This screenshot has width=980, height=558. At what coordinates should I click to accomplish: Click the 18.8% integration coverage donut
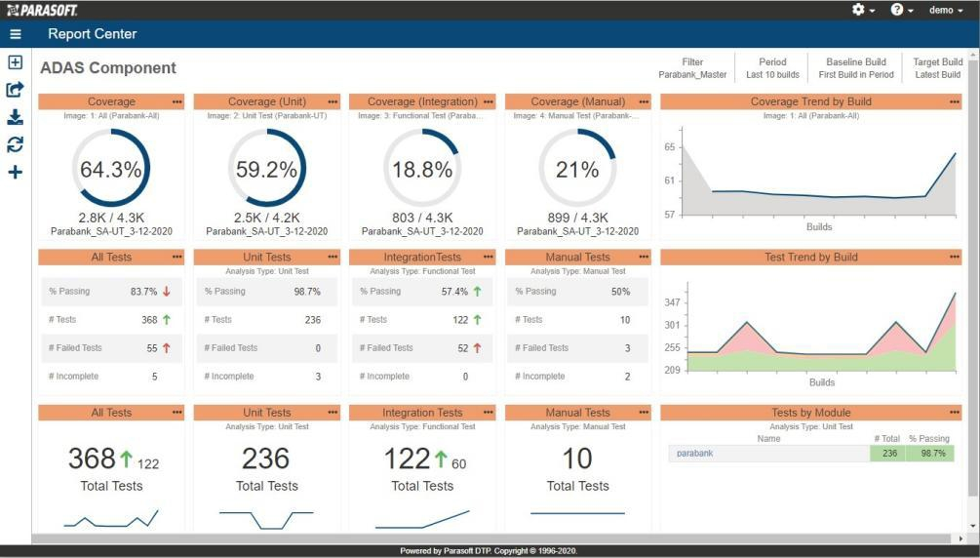pos(422,168)
